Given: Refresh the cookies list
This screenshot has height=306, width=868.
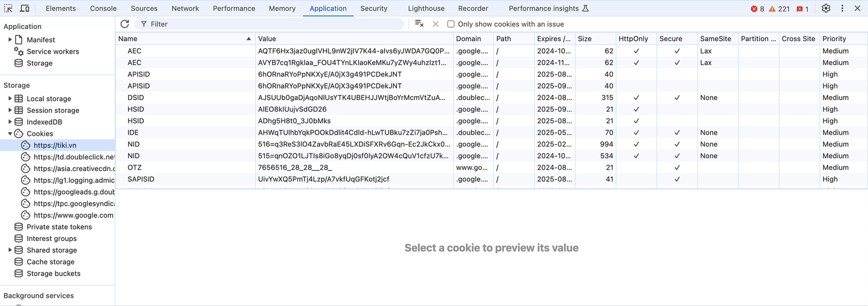Looking at the screenshot, I should (x=125, y=24).
